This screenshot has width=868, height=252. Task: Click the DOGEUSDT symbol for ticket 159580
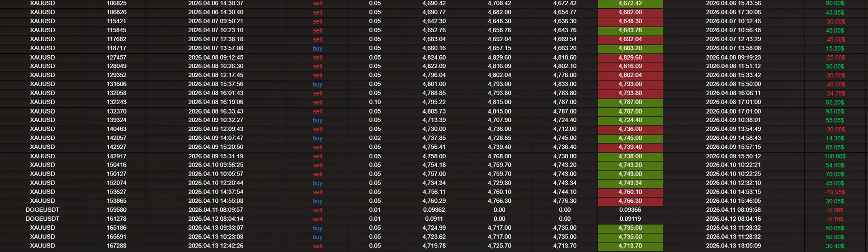click(42, 210)
